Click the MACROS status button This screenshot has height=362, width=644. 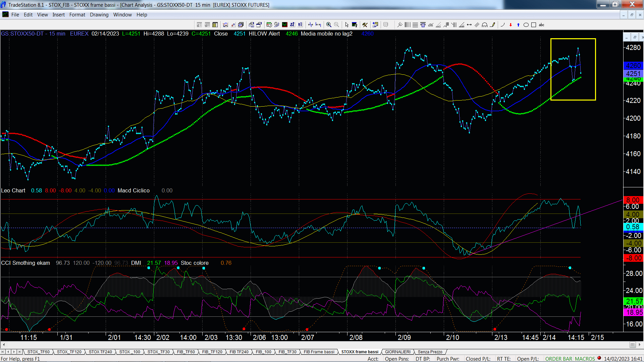click(x=585, y=359)
